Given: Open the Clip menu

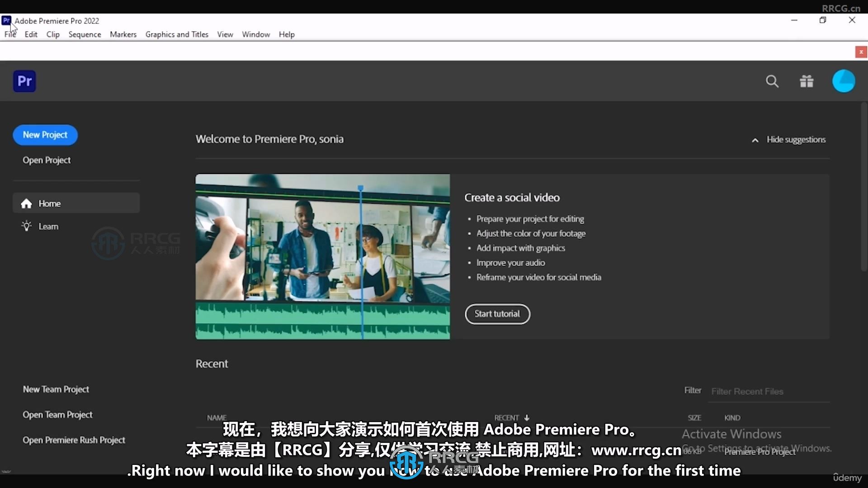Looking at the screenshot, I should (53, 34).
